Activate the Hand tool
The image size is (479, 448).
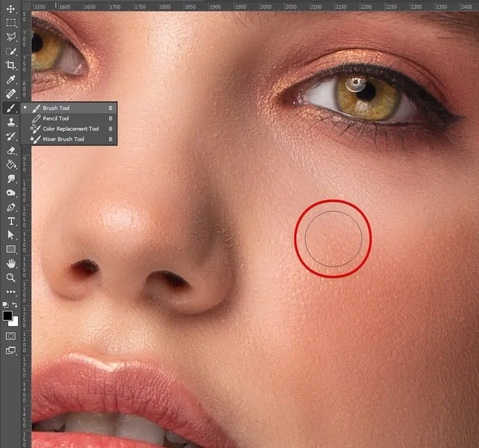pyautogui.click(x=10, y=263)
